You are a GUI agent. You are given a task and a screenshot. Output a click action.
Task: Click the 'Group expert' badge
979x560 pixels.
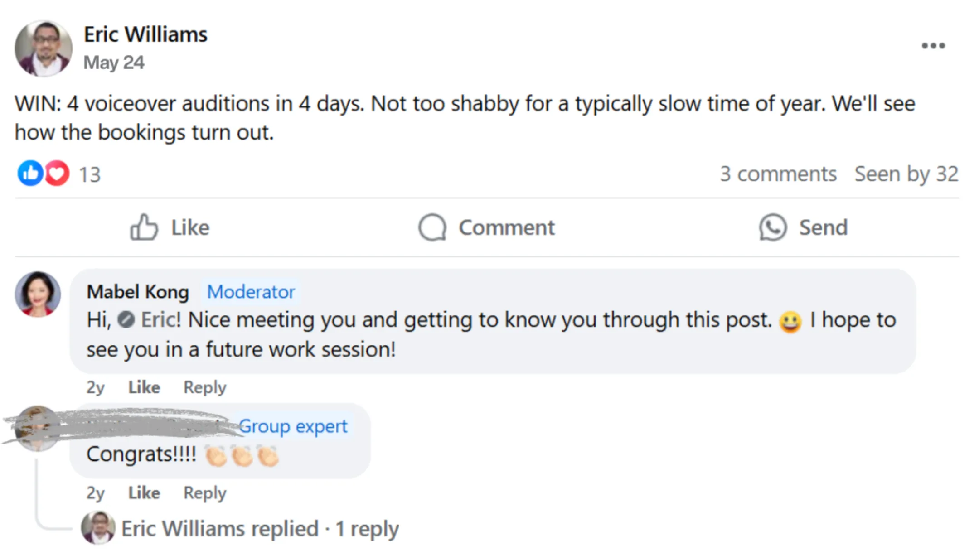[x=293, y=426]
